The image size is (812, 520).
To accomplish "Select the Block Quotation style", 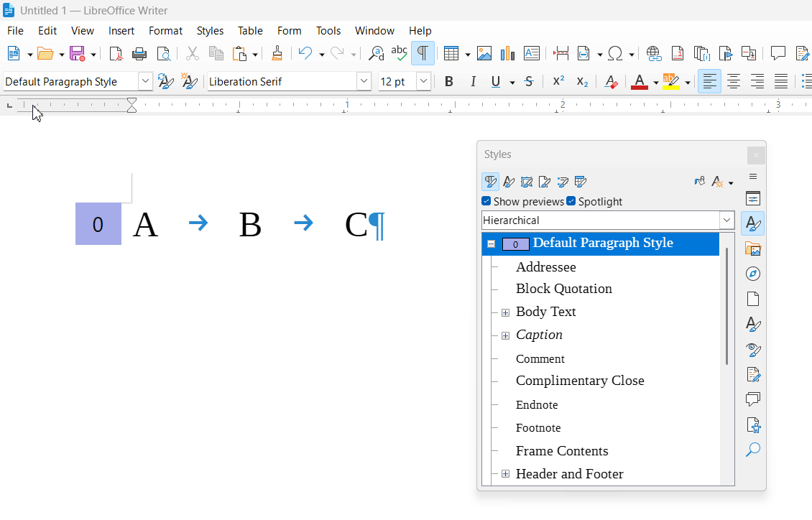I will [563, 289].
